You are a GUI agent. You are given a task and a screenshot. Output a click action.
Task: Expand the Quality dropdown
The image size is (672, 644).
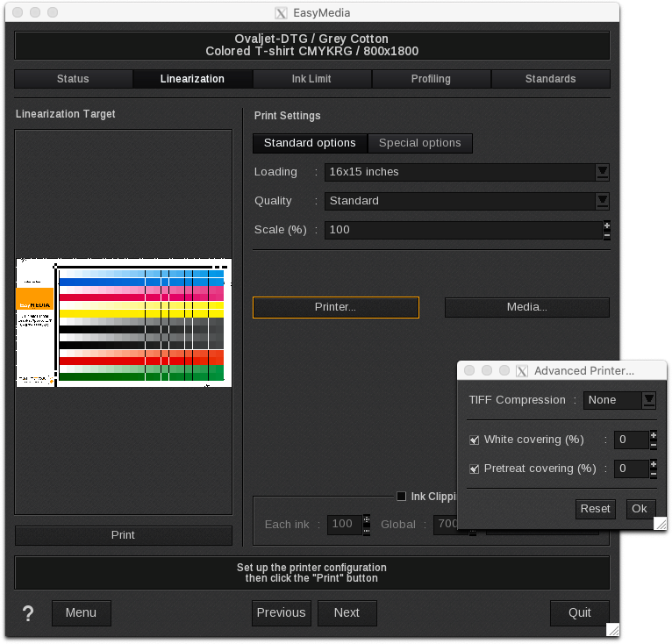[x=602, y=201]
